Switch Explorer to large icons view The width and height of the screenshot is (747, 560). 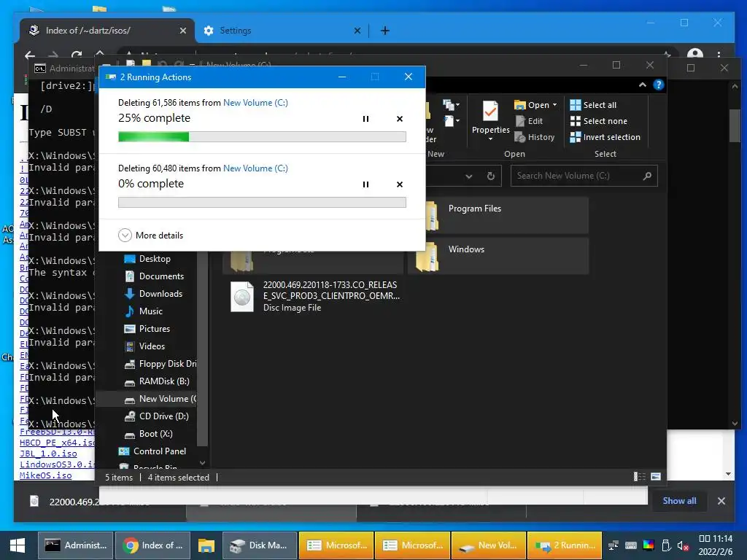656,477
